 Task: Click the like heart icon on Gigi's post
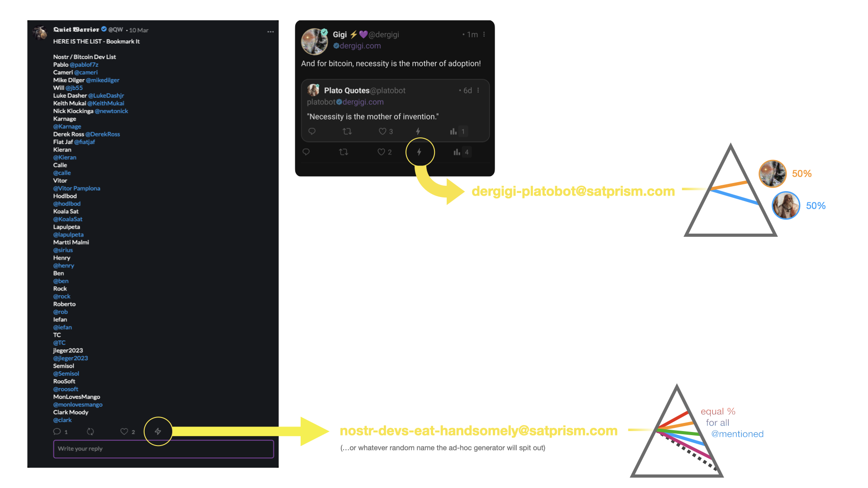(380, 152)
